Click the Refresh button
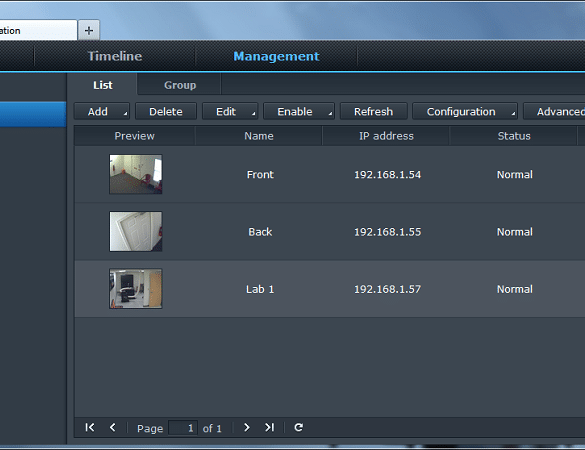The width and height of the screenshot is (585, 450). (x=373, y=112)
